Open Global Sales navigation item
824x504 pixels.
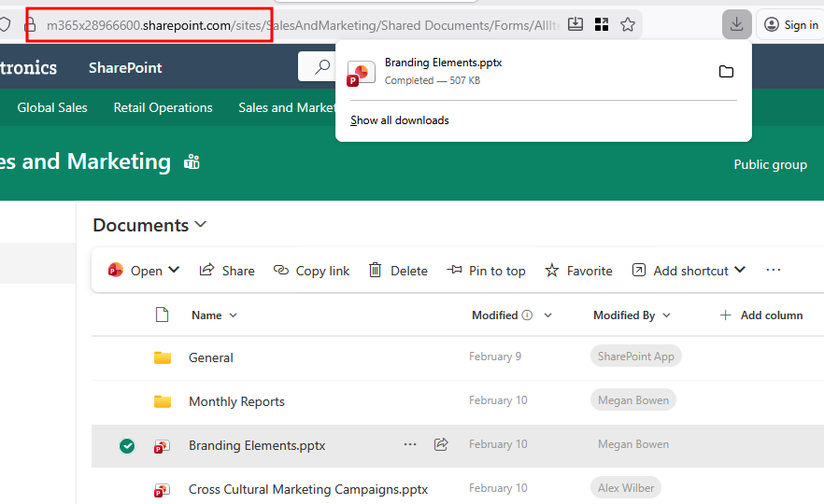pyautogui.click(x=52, y=107)
